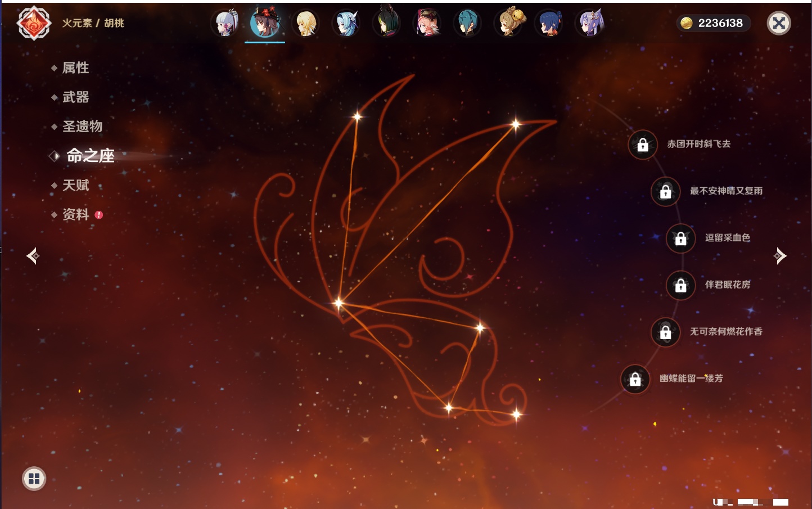Open the 属性 attributes menu
Screen dimensions: 812x509
tap(75, 68)
